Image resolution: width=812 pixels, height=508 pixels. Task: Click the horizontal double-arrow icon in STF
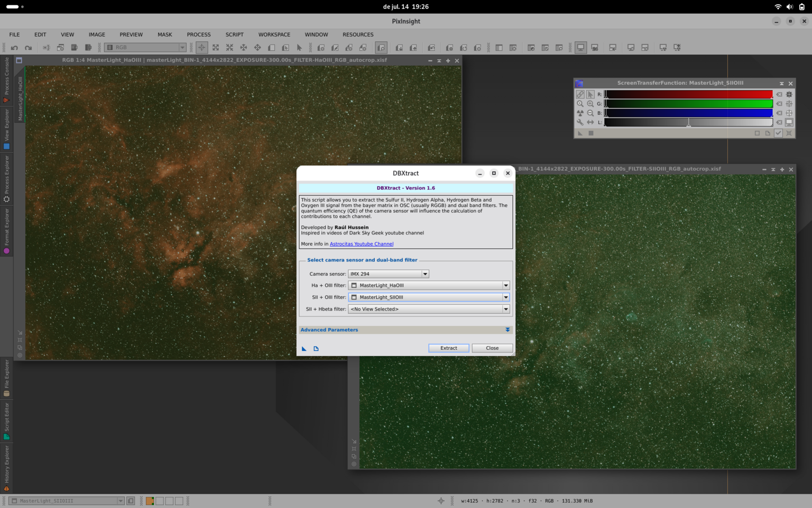(590, 122)
